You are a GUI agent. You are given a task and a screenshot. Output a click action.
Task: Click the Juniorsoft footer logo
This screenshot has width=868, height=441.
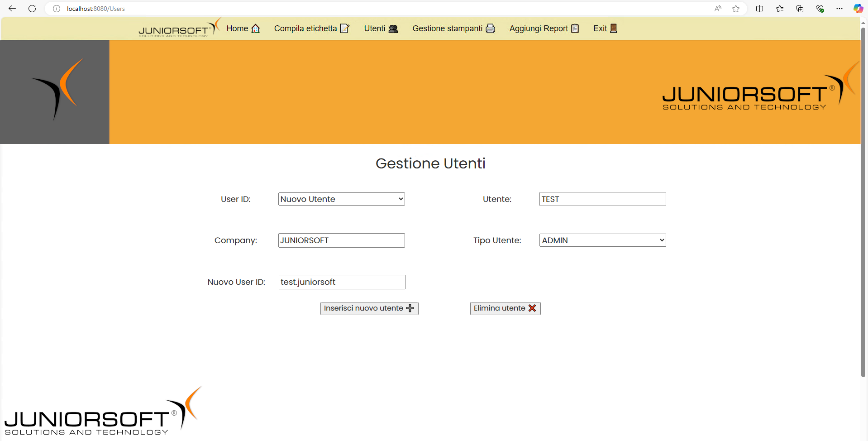tap(103, 411)
